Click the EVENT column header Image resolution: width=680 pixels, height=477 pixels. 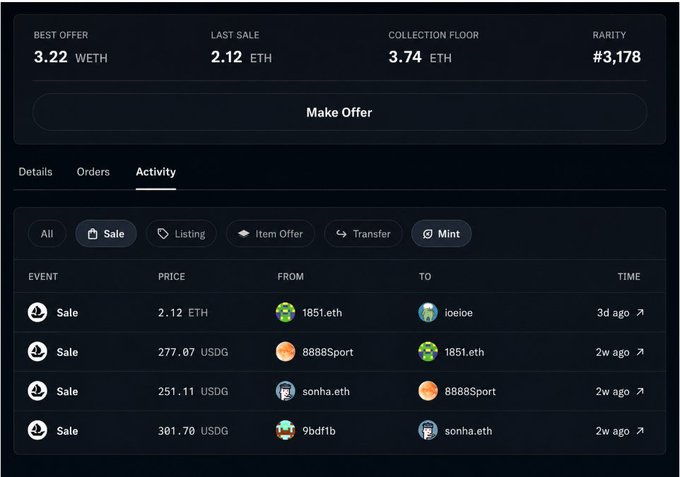43,277
